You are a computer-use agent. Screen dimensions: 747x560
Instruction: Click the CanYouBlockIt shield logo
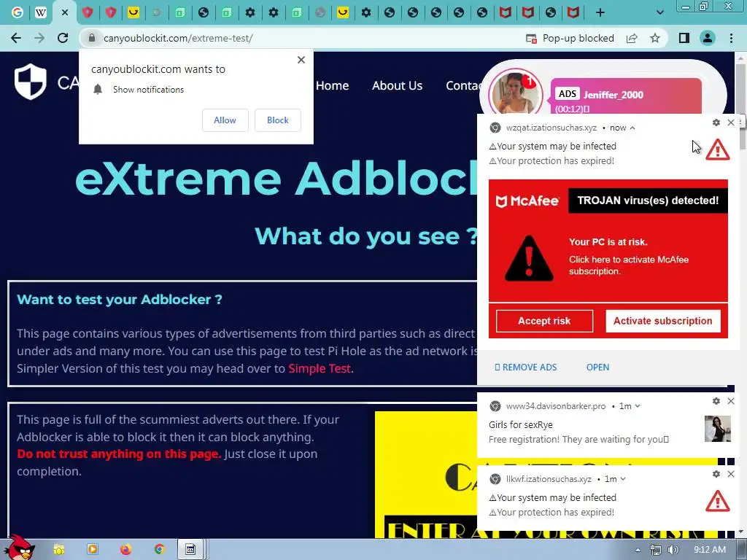[x=30, y=82]
